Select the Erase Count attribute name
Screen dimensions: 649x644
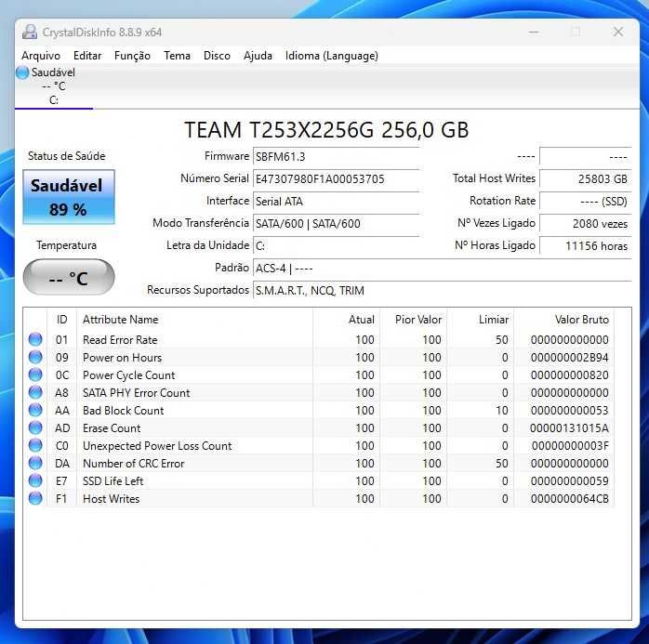112,428
